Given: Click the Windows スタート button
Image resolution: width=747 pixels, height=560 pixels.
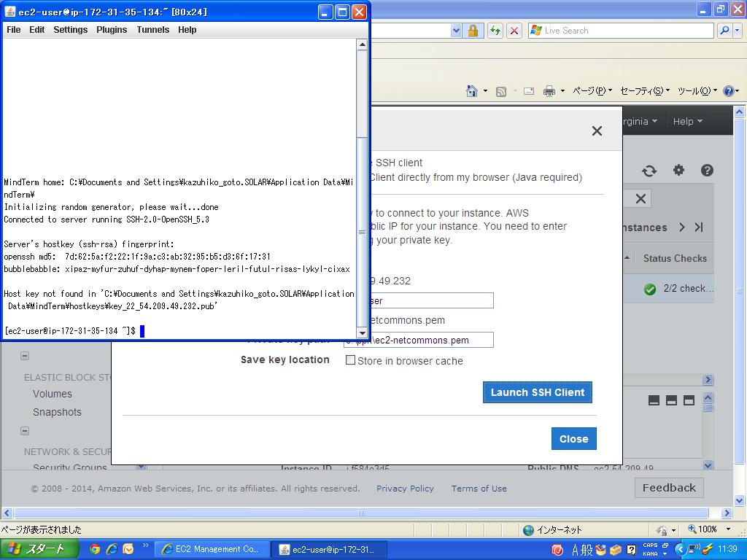Looking at the screenshot, I should click(x=39, y=549).
